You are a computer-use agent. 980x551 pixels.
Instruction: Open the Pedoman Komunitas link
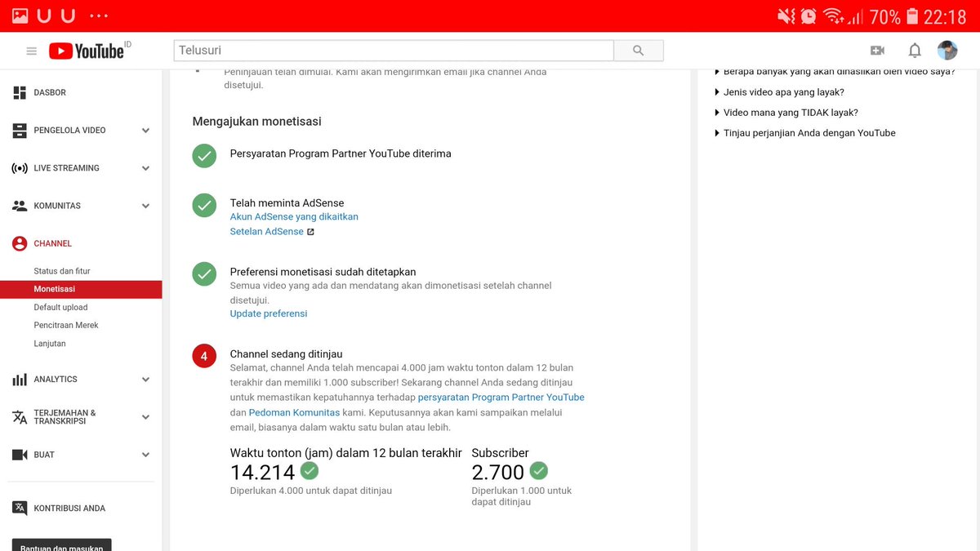[x=294, y=413]
